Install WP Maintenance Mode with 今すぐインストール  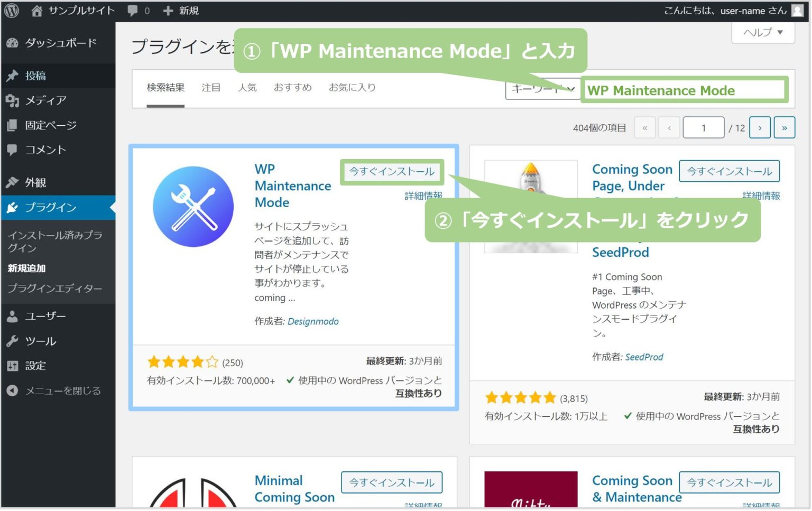point(391,171)
